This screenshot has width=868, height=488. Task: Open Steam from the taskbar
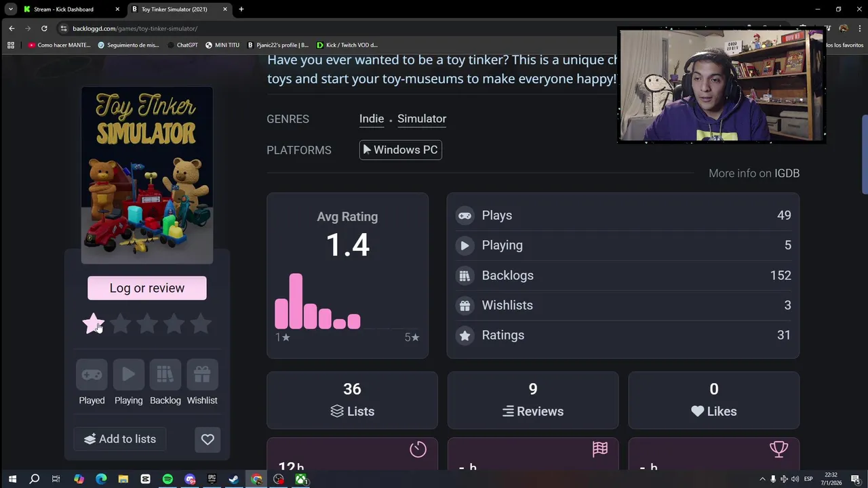pos(234,479)
